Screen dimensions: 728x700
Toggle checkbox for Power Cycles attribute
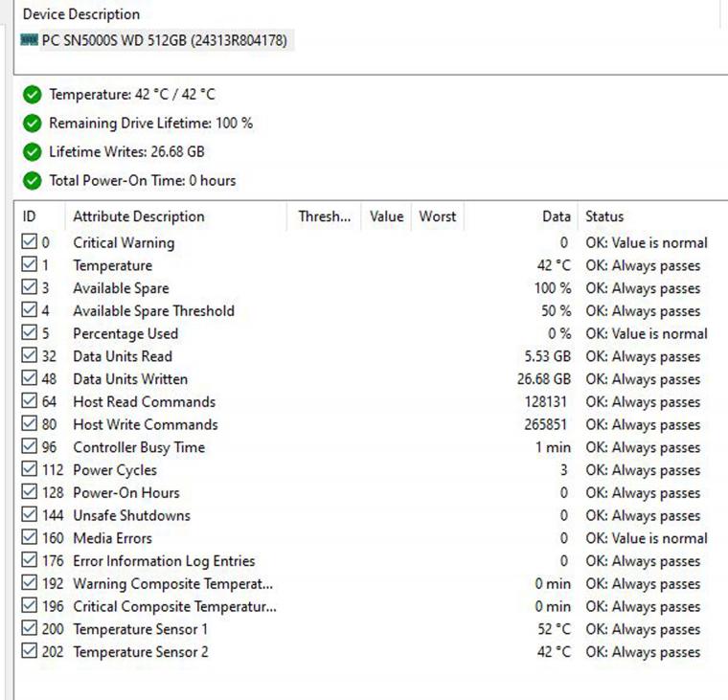click(x=29, y=470)
